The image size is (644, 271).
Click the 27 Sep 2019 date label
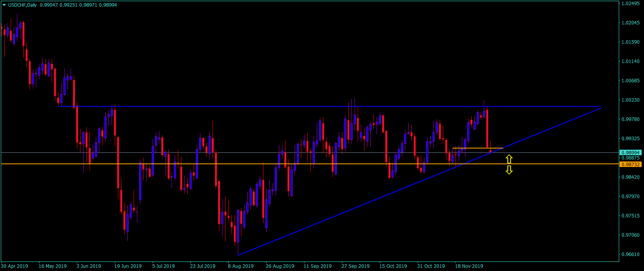pyautogui.click(x=356, y=266)
